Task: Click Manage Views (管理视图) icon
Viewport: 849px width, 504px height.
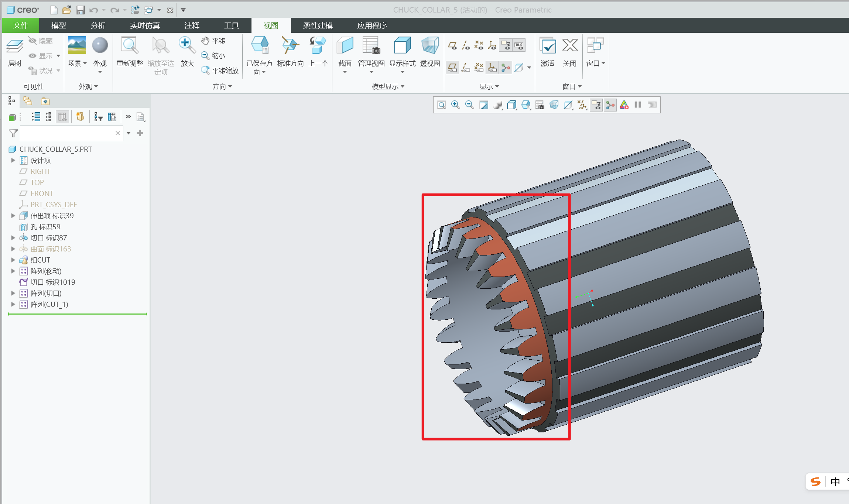Action: (371, 46)
